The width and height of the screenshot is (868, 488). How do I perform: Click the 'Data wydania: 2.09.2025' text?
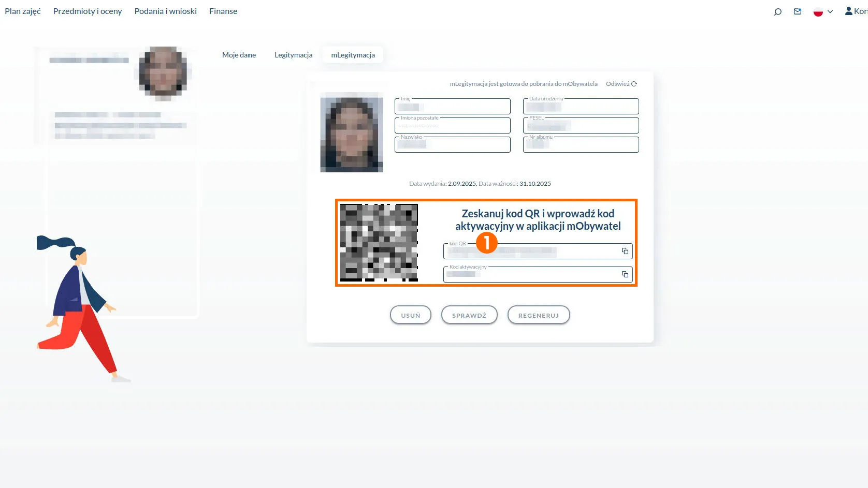(443, 184)
